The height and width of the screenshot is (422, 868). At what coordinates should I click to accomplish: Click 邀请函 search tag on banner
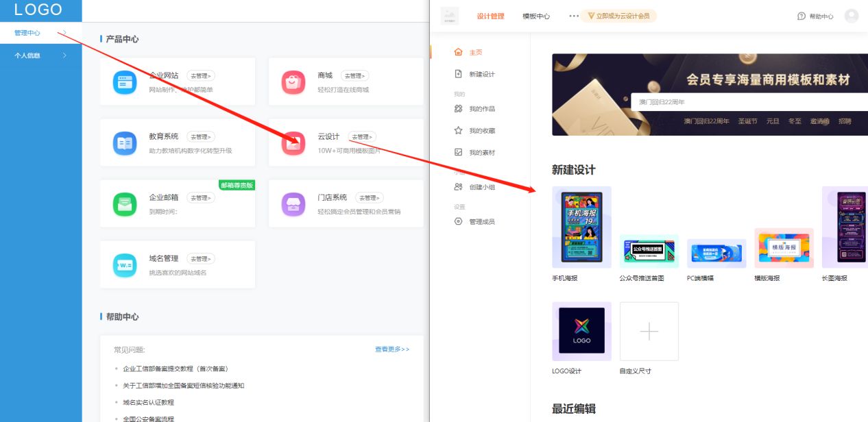click(x=820, y=121)
